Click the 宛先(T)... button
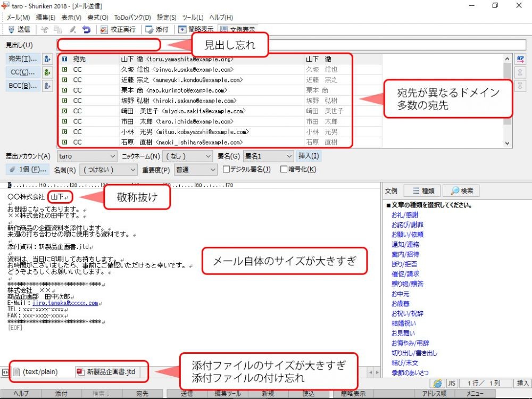The image size is (532, 399). 23,59
